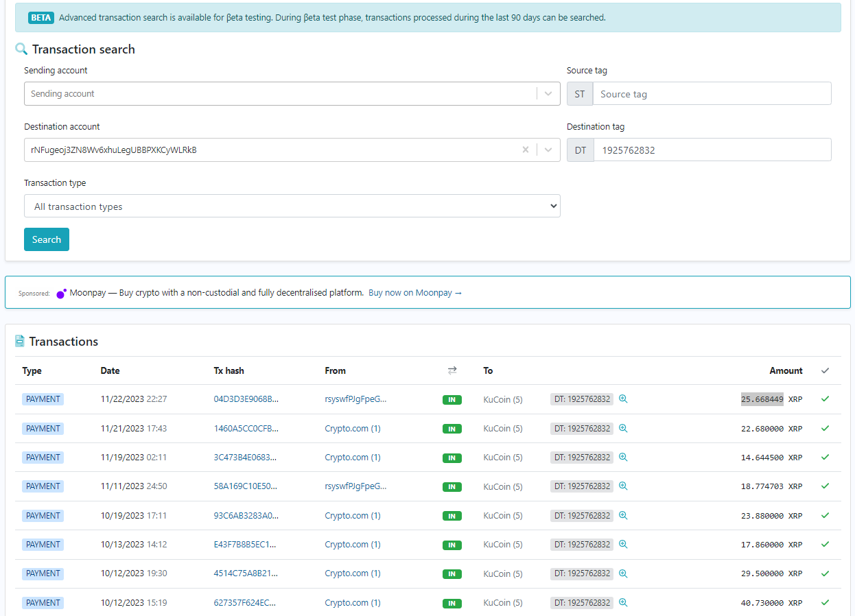The width and height of the screenshot is (855, 616).
Task: Click the green check mark on the 18.774703 XRP row
Action: point(825,486)
